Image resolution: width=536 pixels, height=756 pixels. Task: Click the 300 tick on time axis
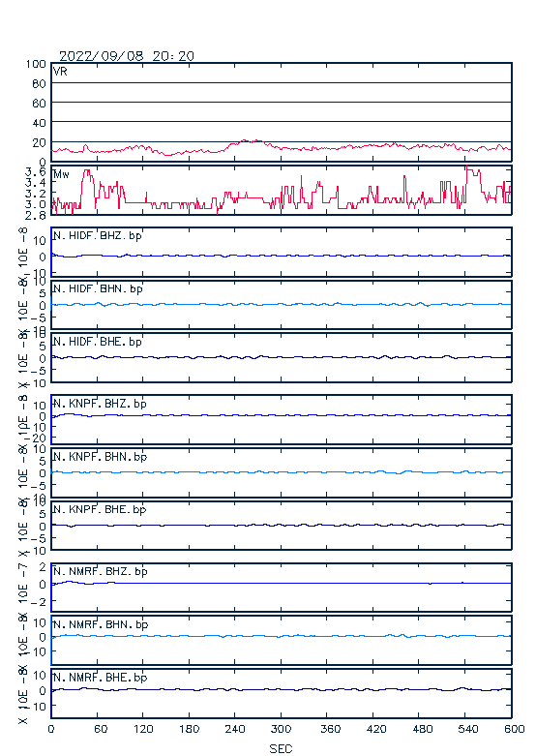point(281,729)
